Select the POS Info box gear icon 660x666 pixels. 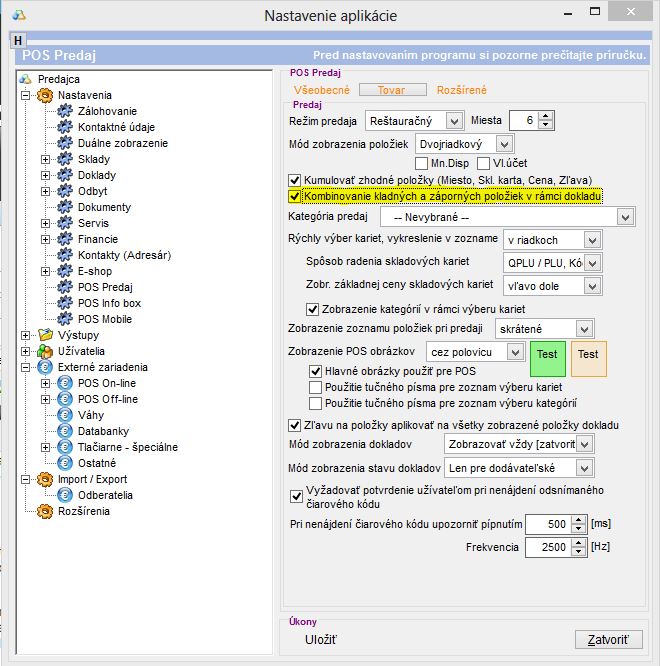pos(65,303)
